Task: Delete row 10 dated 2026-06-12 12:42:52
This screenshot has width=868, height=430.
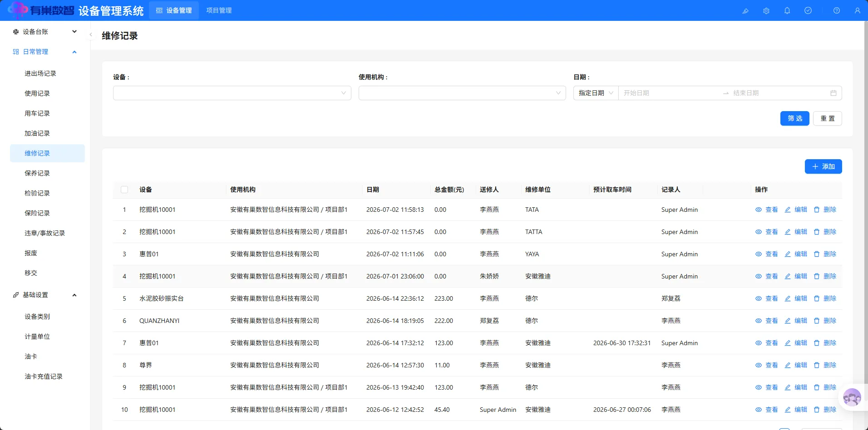Action: tap(825, 410)
